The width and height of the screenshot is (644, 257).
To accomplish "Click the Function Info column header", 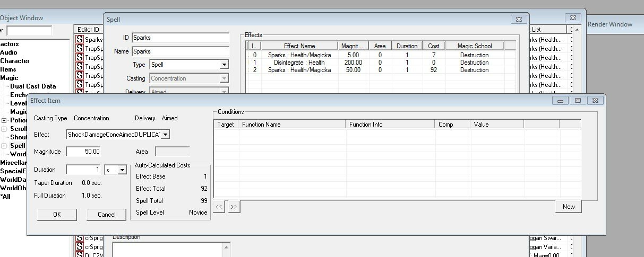I will (x=390, y=125).
